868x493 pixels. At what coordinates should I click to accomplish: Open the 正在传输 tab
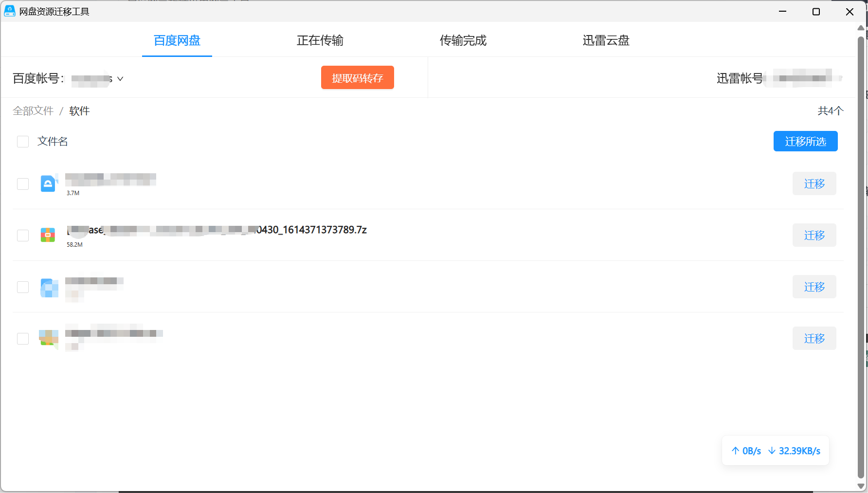point(320,40)
